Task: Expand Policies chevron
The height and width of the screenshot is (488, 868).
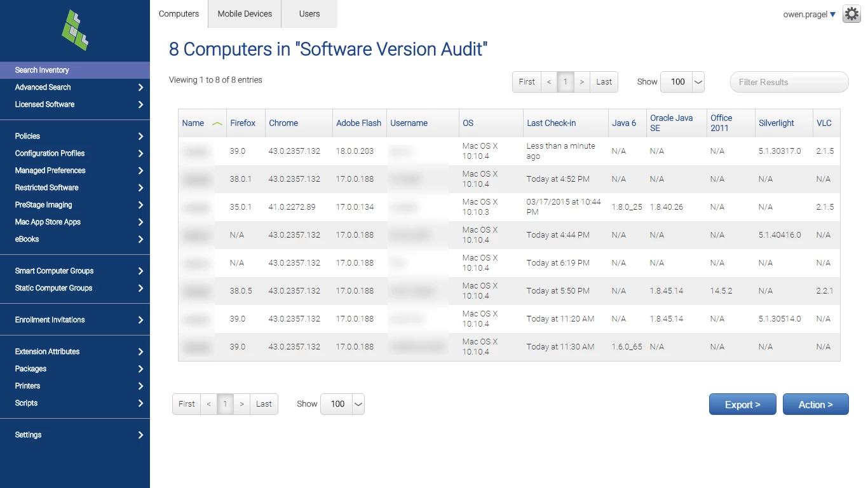Action: point(140,136)
